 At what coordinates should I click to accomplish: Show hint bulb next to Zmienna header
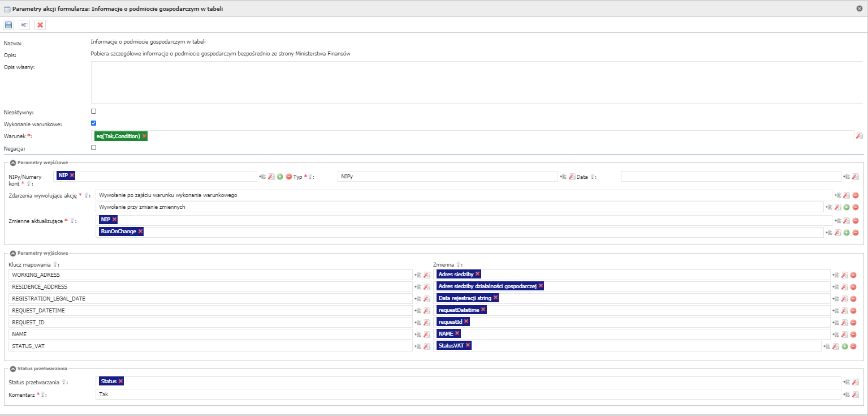point(460,264)
